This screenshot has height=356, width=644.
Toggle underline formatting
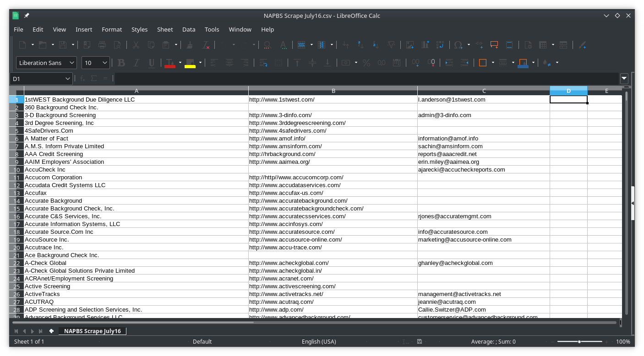pyautogui.click(x=152, y=63)
